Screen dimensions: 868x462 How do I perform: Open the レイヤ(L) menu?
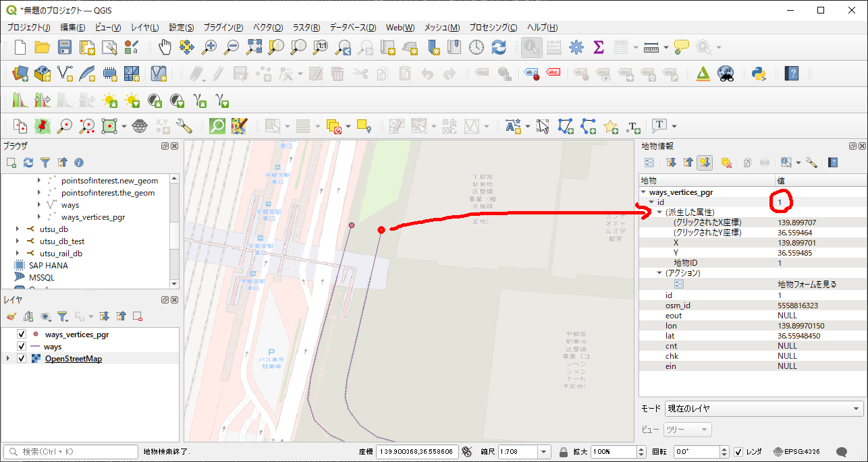[x=144, y=28]
